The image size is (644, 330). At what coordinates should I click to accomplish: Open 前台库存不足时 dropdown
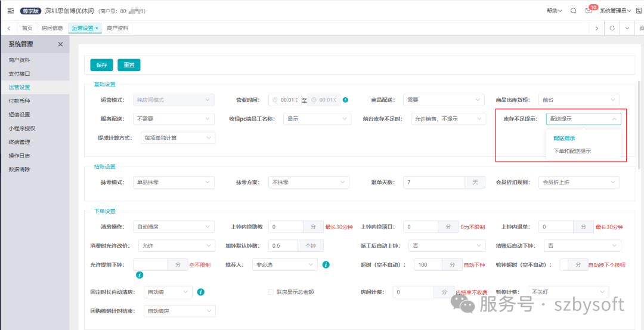point(448,119)
